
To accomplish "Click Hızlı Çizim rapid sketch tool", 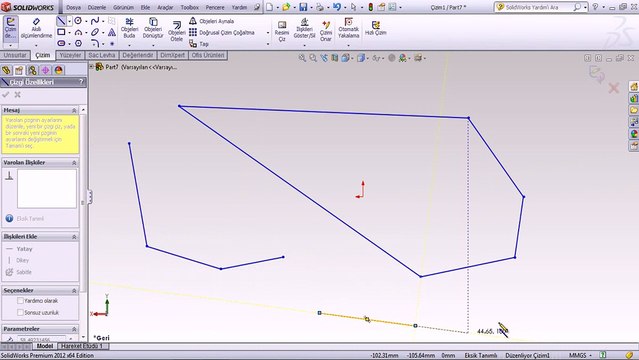I will click(375, 28).
